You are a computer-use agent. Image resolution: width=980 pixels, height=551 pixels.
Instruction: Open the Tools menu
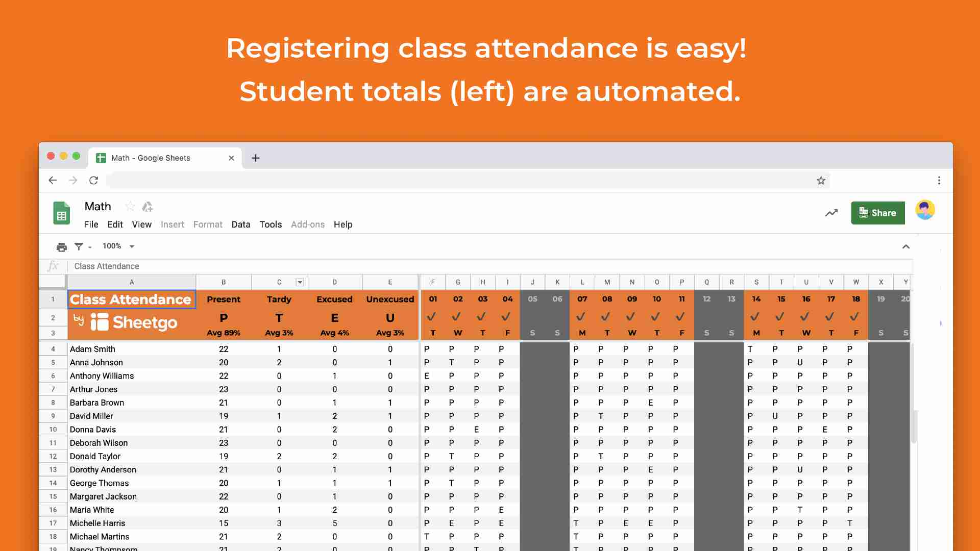click(x=271, y=224)
